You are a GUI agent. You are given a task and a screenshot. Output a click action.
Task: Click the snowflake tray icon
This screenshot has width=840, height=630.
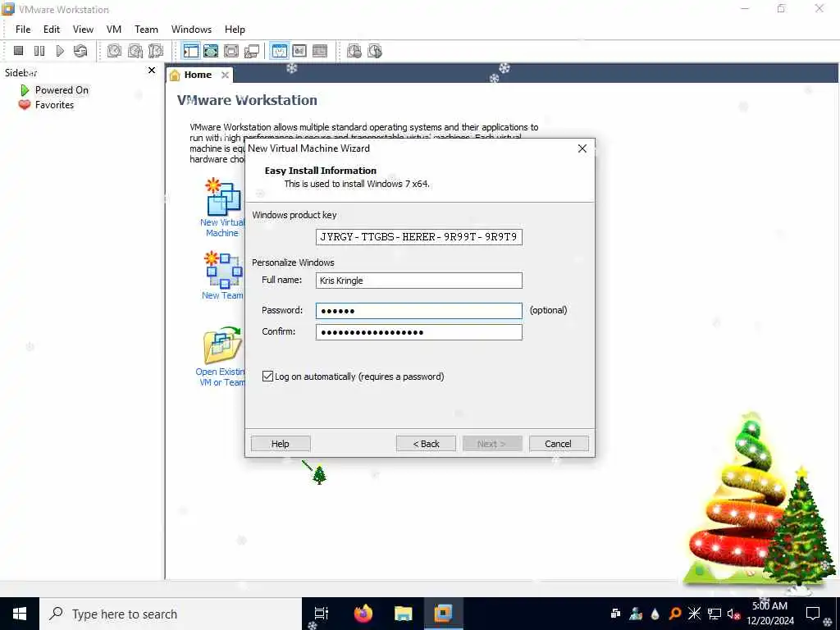point(694,614)
